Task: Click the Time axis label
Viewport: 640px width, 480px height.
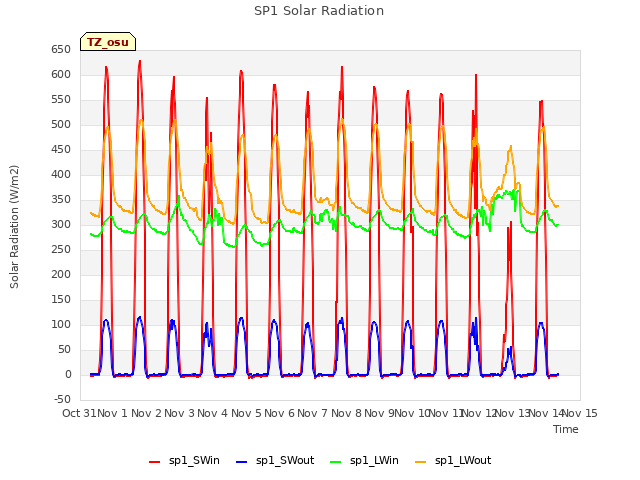Action: coord(566,429)
